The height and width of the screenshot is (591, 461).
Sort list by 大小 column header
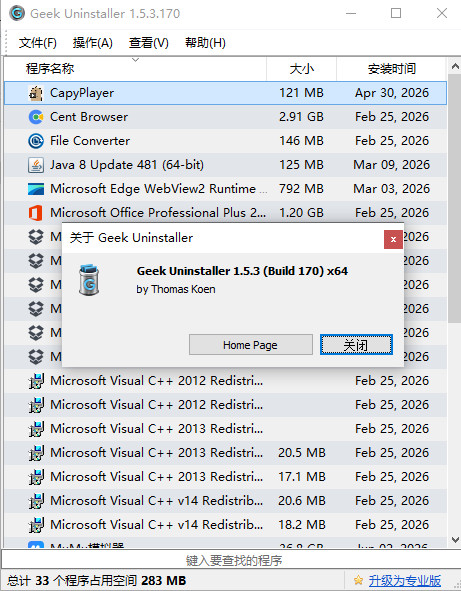[301, 69]
